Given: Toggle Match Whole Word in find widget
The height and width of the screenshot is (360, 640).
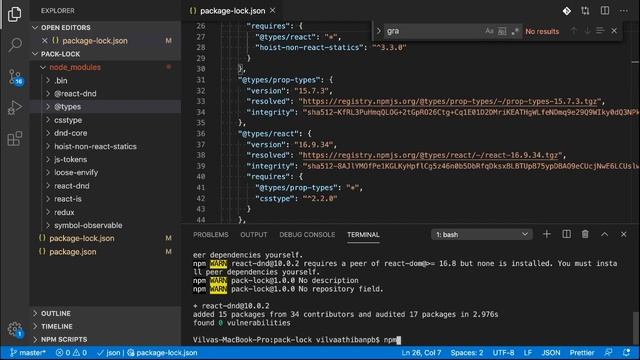Looking at the screenshot, I should [x=502, y=31].
